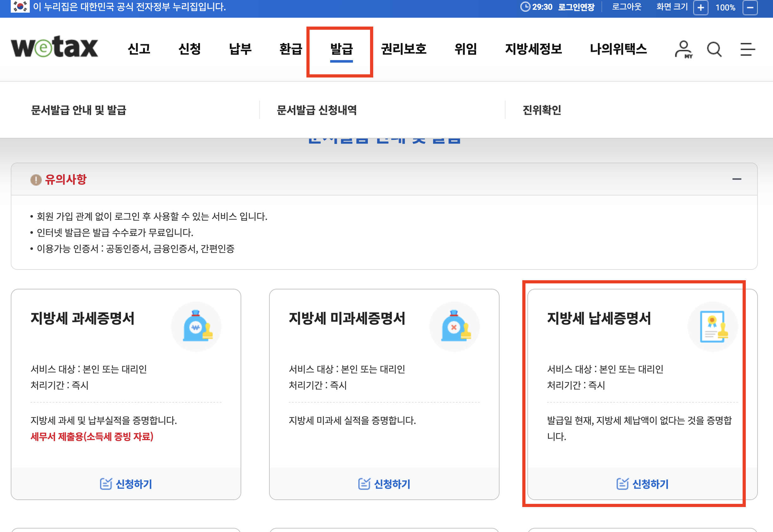Image resolution: width=773 pixels, height=532 pixels.
Task: Open the 납부 menu
Action: (x=240, y=49)
